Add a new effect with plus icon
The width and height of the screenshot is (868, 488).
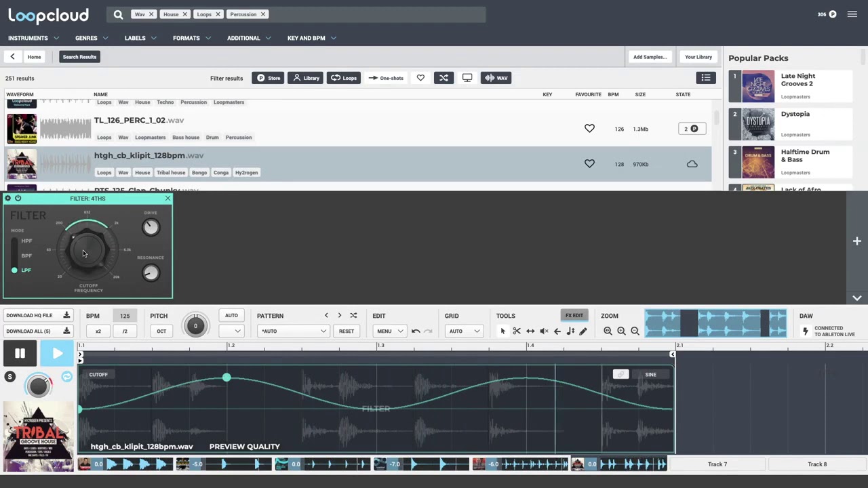[857, 241]
